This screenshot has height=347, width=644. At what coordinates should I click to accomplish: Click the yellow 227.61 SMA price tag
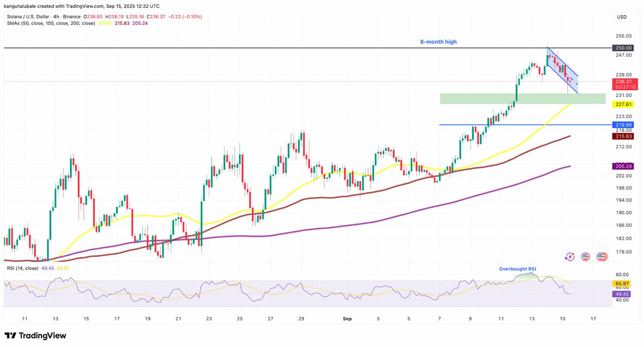[x=624, y=104]
